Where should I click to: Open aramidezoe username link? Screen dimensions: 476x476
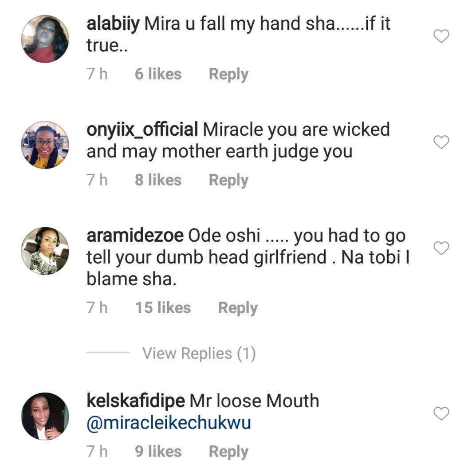(135, 236)
